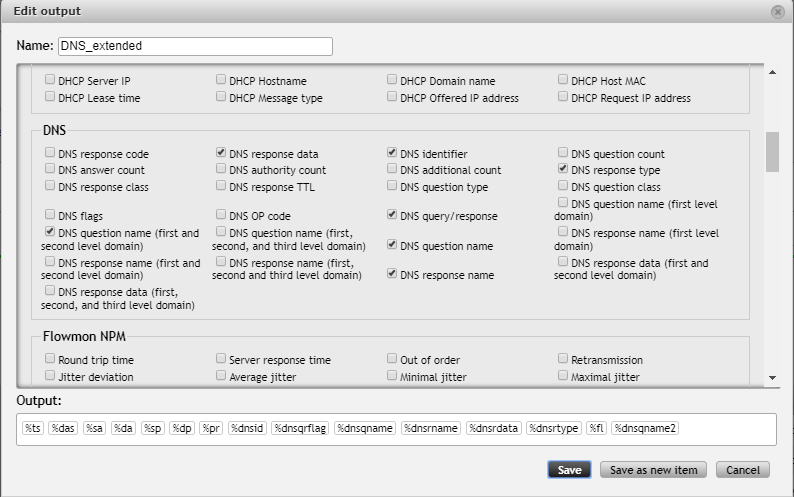Uncheck DNS response data checkbox
The height and width of the screenshot is (497, 794).
[221, 154]
